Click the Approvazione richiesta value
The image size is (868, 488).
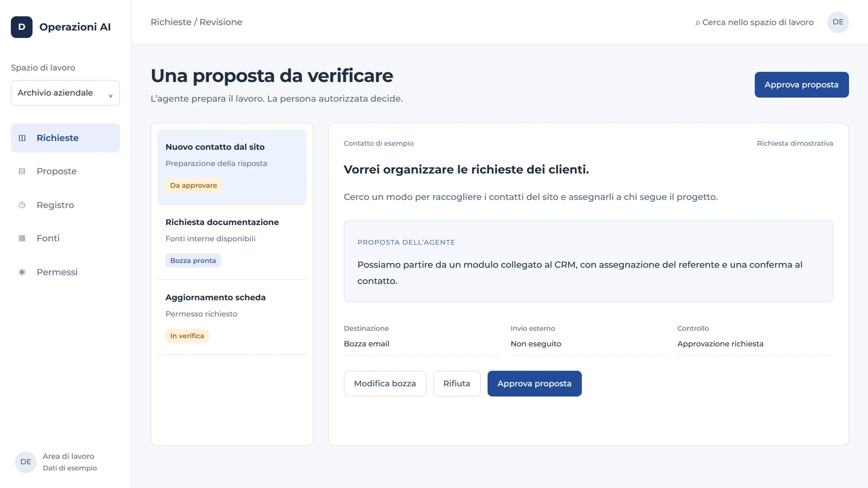pyautogui.click(x=720, y=344)
